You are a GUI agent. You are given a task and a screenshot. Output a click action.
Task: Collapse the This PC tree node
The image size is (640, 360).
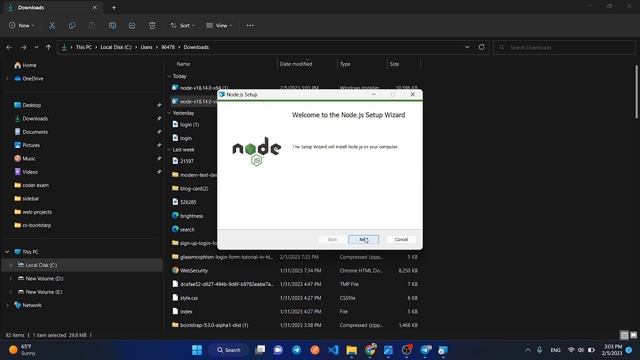(7, 252)
